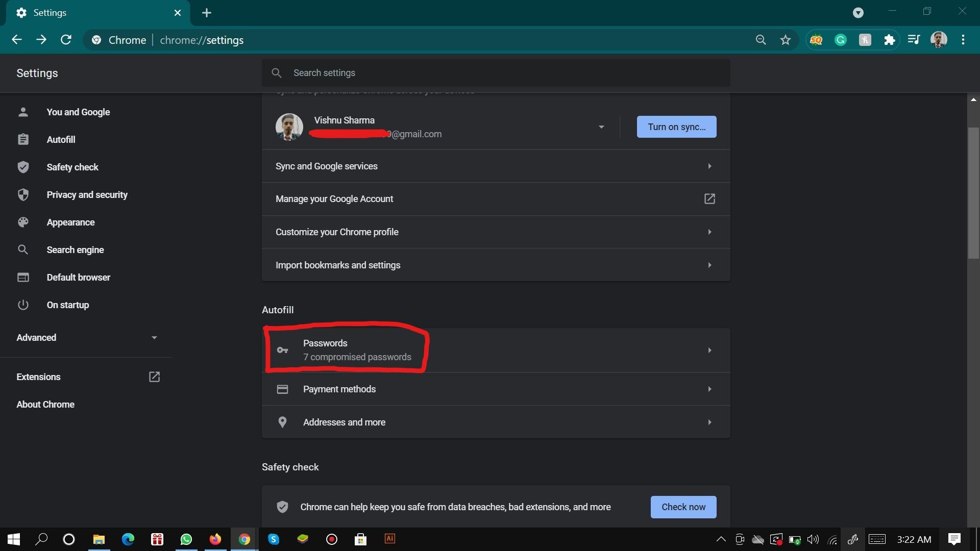Image resolution: width=980 pixels, height=551 pixels.
Task: Open Payment methods row
Action: coord(496,389)
